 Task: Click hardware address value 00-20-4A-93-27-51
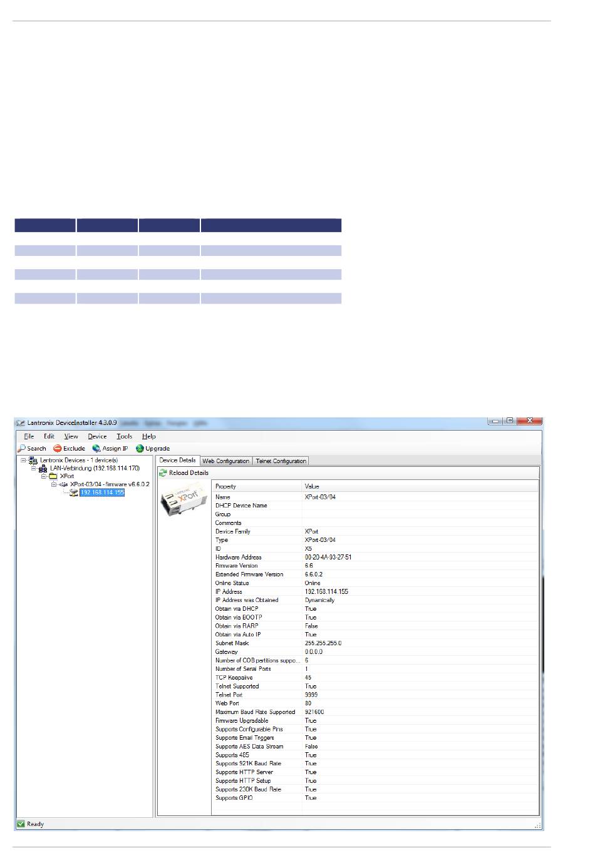(x=328, y=557)
